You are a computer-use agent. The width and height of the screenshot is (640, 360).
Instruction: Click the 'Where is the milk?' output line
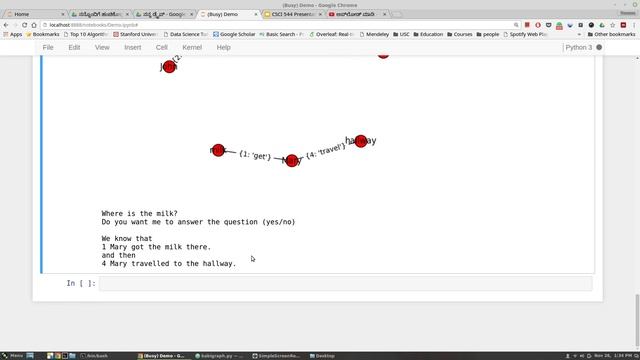[x=140, y=213]
